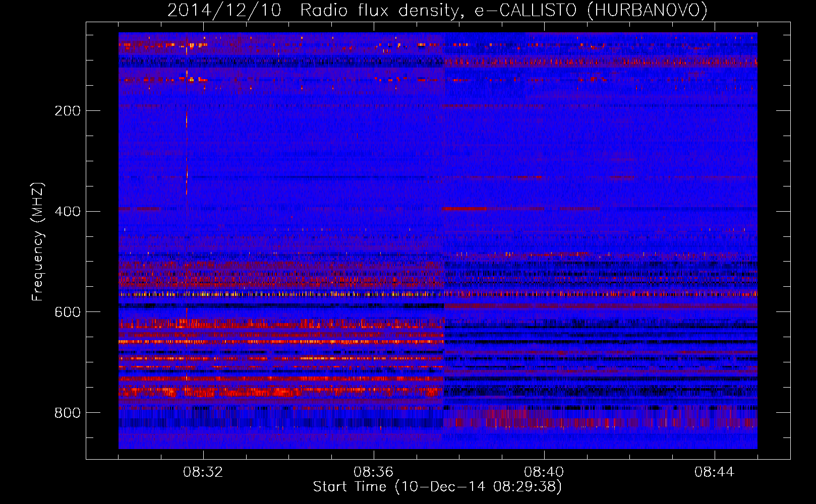Screen dimensions: 816x504
Task: Click the red horizontal band at 400 MHz
Action: coord(465,209)
